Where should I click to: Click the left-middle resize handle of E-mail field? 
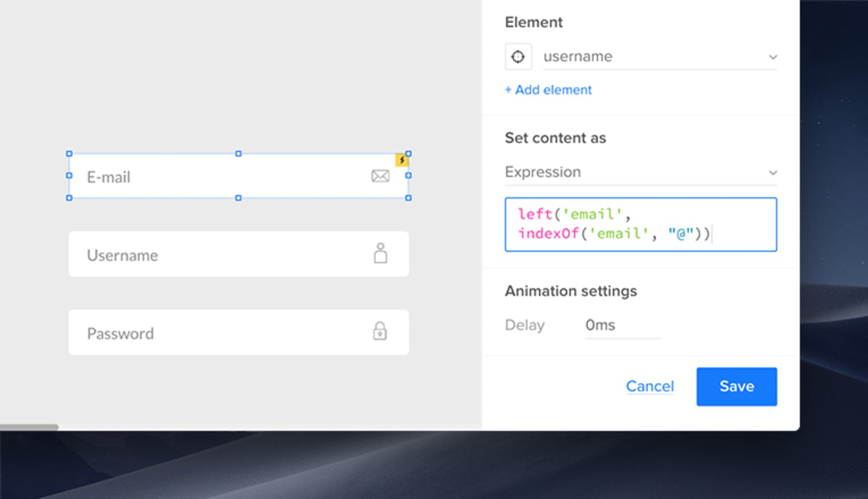tap(69, 175)
